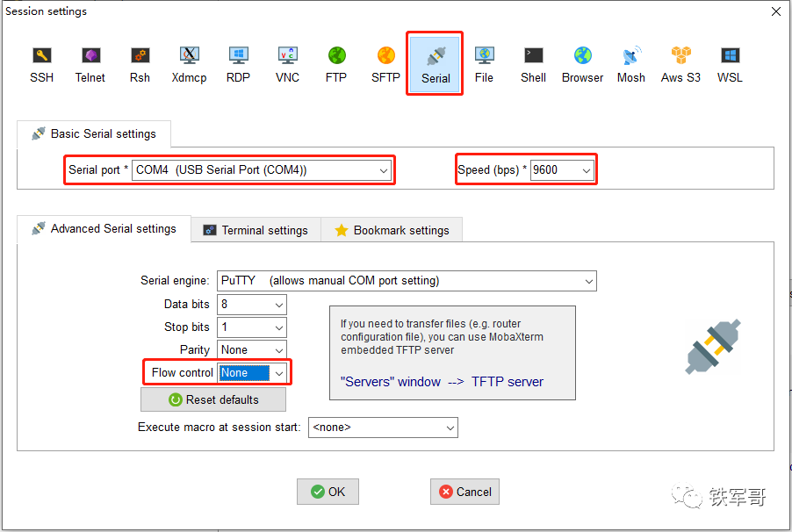Select the SSH session type icon

coord(41,65)
